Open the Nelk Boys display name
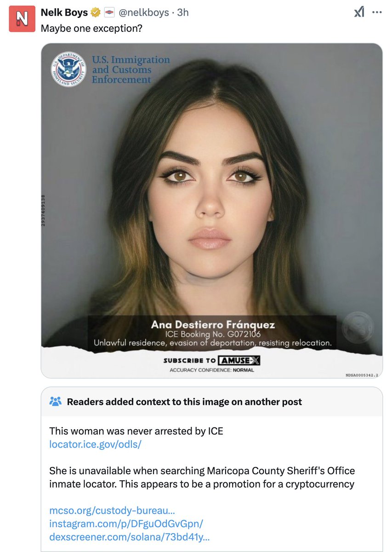 tap(65, 13)
